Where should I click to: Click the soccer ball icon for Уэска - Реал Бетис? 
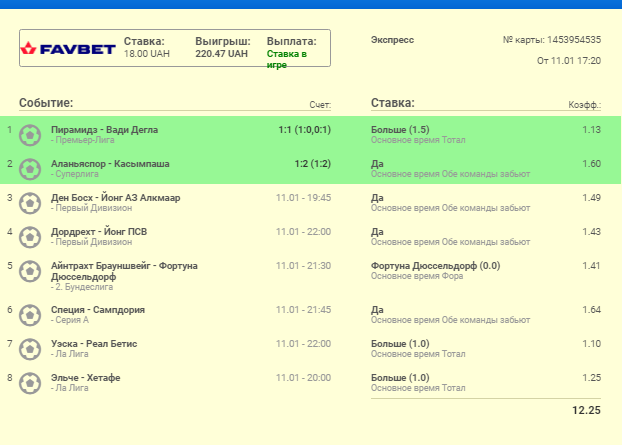click(30, 349)
